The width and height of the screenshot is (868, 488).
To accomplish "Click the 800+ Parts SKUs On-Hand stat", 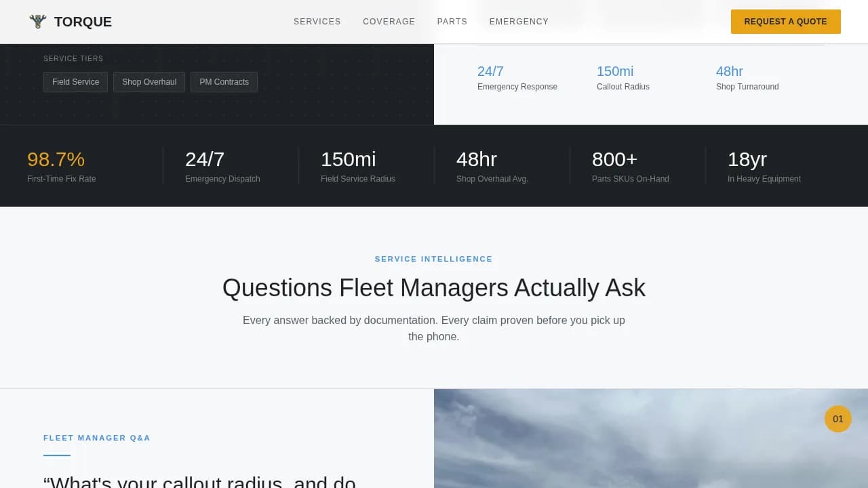I will pos(630,165).
